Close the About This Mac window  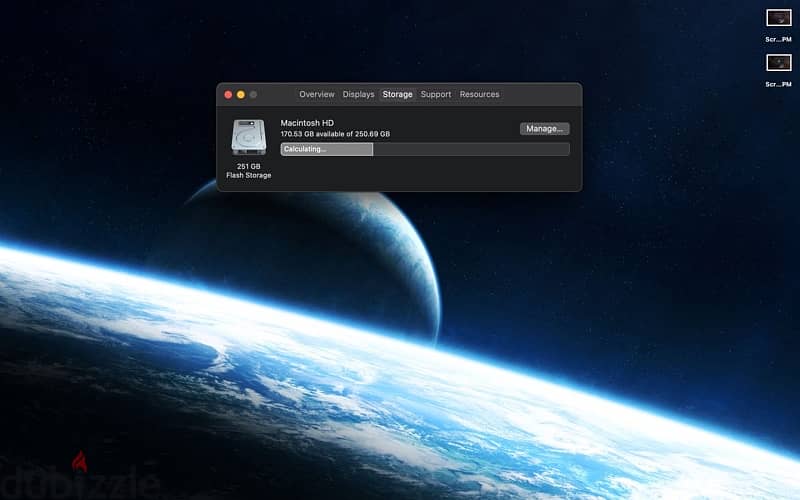[228, 94]
